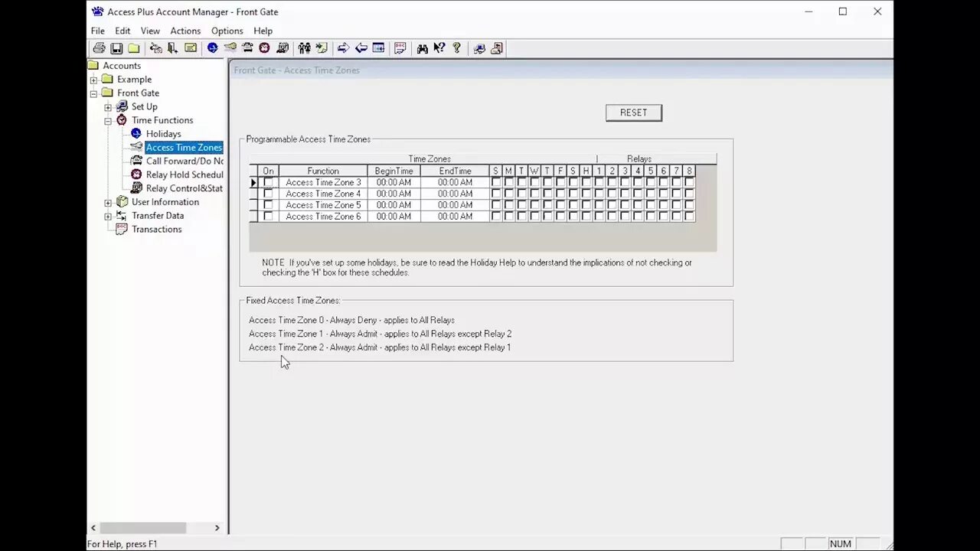The image size is (980, 551).
Task: Collapse the Front Gate account node
Action: tap(93, 93)
